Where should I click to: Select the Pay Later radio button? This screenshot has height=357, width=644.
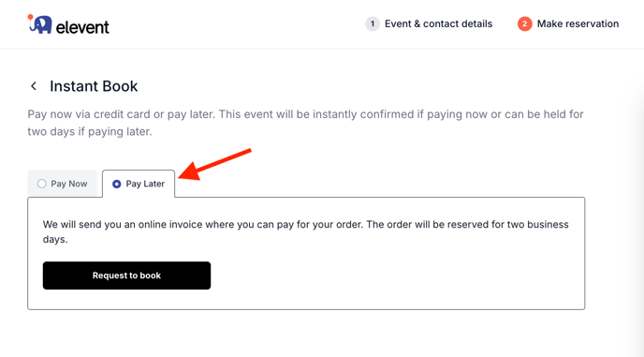[x=117, y=184]
